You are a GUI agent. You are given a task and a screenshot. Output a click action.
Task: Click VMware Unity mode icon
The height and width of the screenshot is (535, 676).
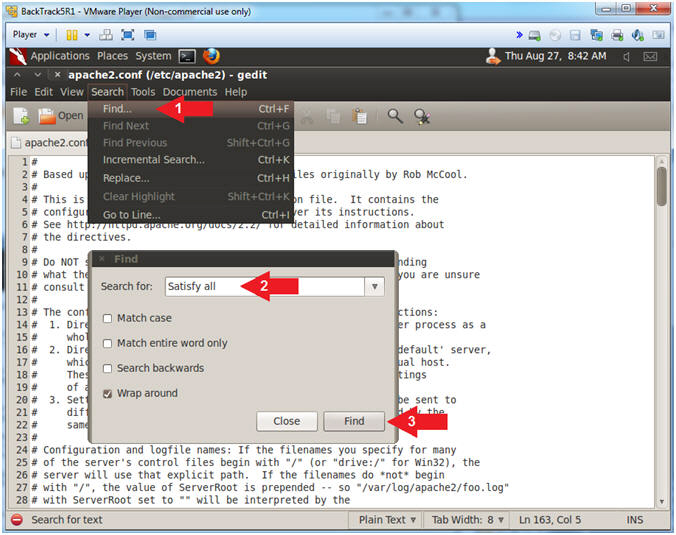coord(150,35)
